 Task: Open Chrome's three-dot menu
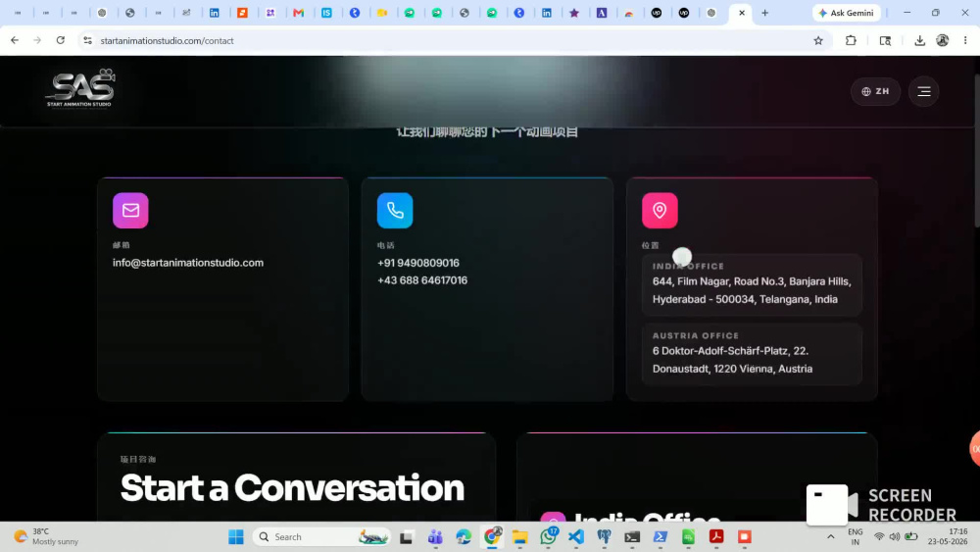(965, 40)
